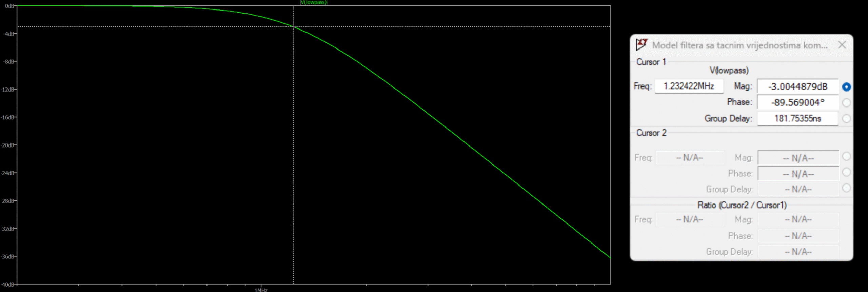Click the -20dB vertical axis label
Viewport: 868px width, 292px height.
pos(8,145)
